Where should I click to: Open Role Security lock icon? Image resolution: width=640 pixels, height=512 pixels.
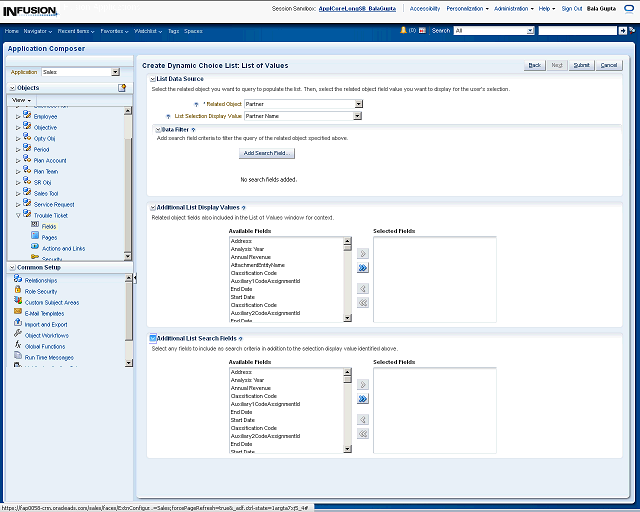pos(18,291)
